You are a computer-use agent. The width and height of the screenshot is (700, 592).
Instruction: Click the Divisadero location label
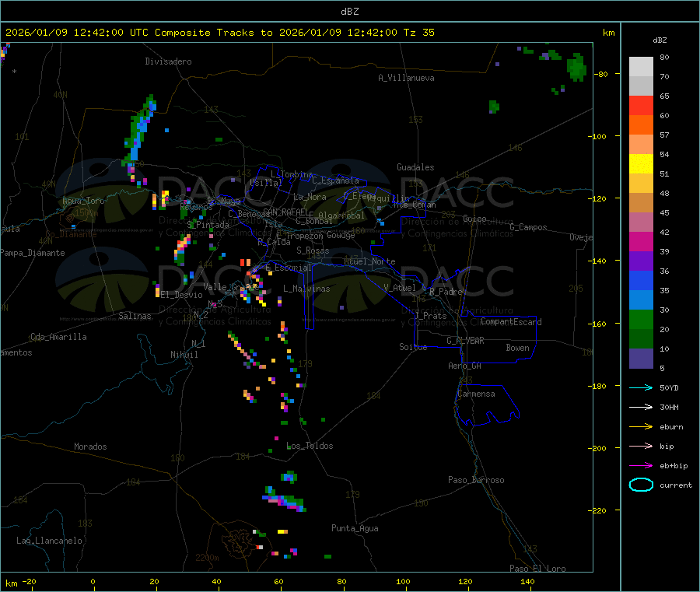coord(168,61)
